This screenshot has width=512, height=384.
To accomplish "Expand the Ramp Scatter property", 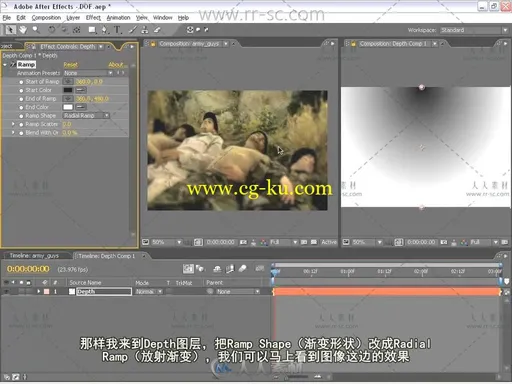I will coord(13,124).
